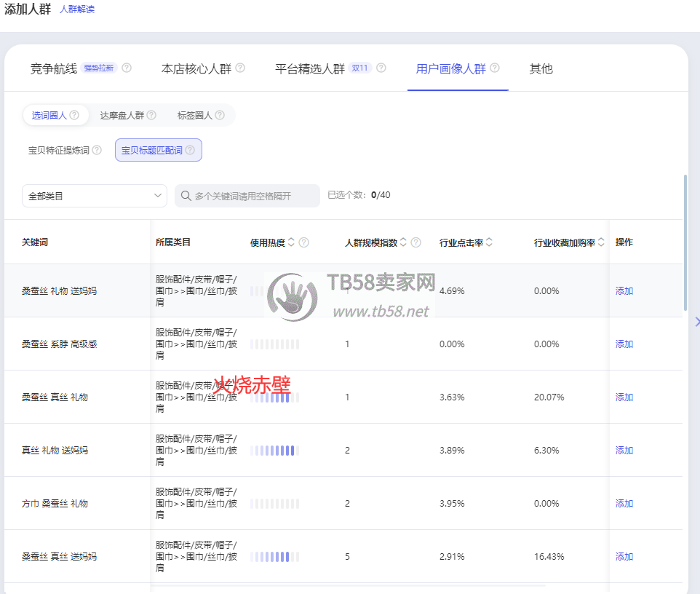Click help icon beside 竞争航线 tab
The height and width of the screenshot is (594, 700).
(127, 68)
